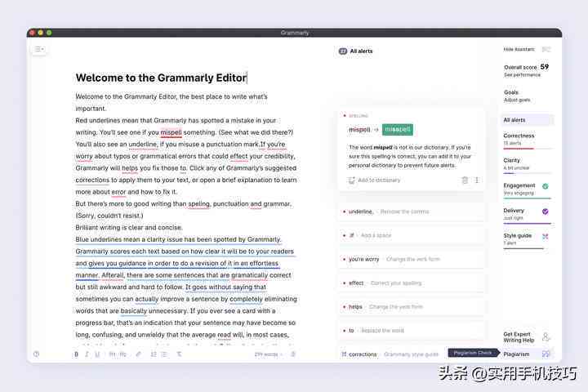The width and height of the screenshot is (588, 392).
Task: Clear text formatting
Action: click(x=179, y=354)
